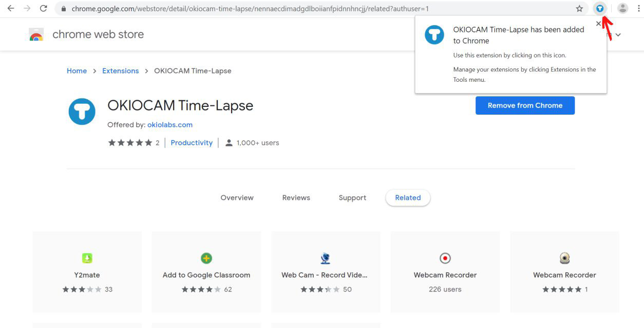
Task: Open Chrome profile avatar
Action: (622, 8)
